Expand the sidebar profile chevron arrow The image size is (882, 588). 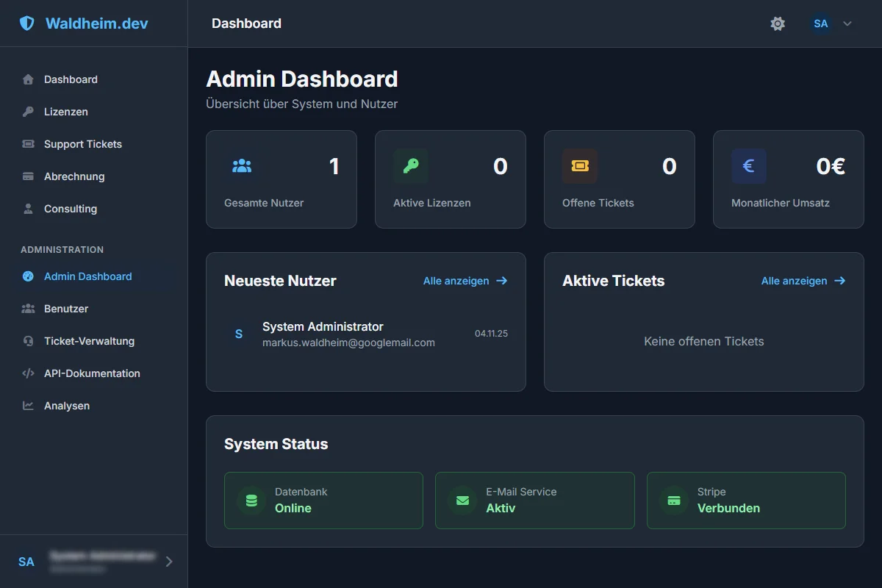pyautogui.click(x=169, y=562)
